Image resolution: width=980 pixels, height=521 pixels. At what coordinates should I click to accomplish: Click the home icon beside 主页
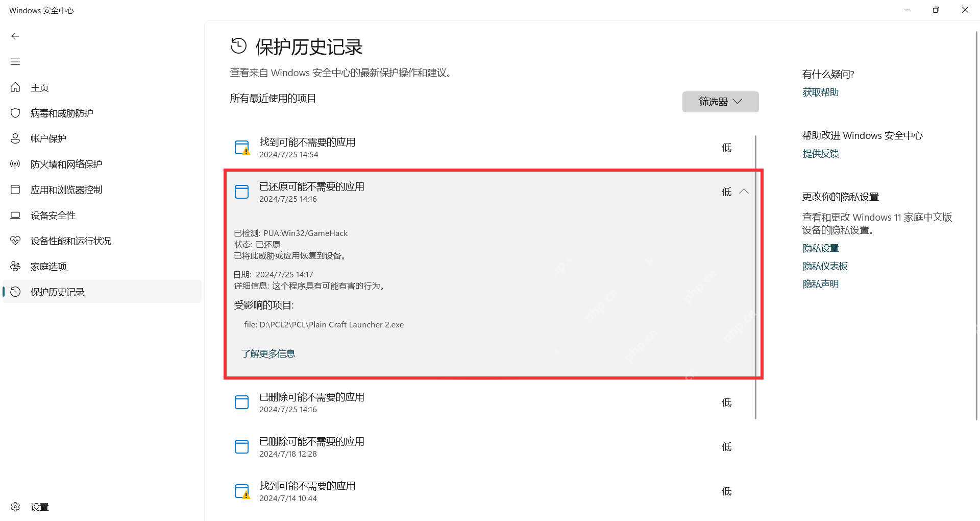click(15, 87)
